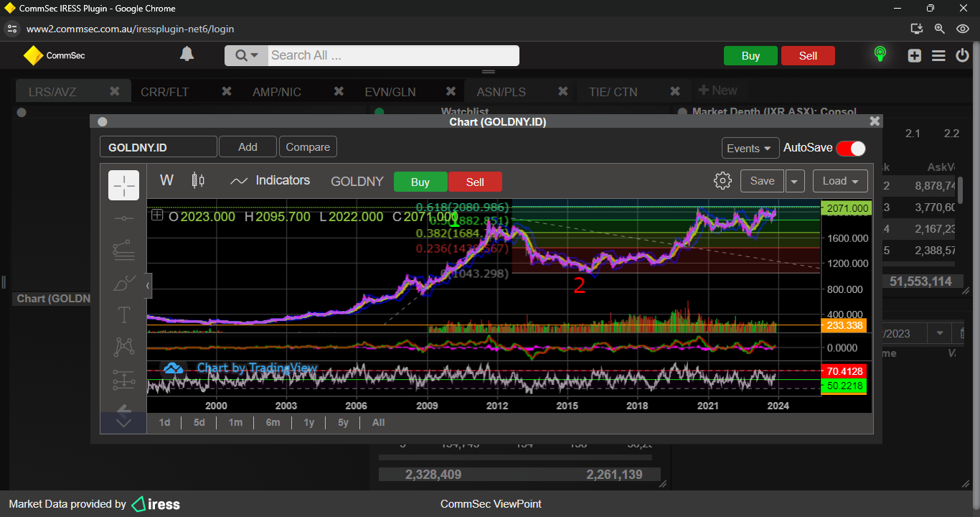
Task: Switch to the EVN/GLN tab
Action: click(390, 92)
